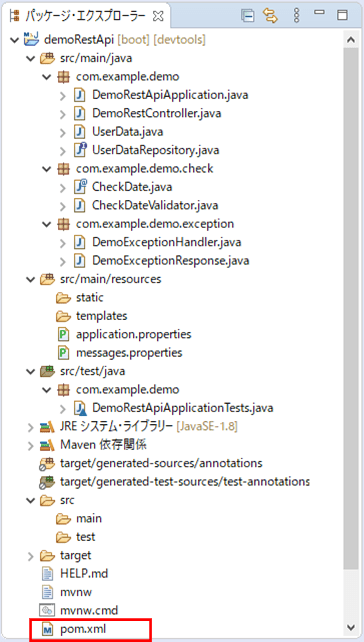Select DemoExceptionHandler.java in the tree
The height and width of the screenshot is (642, 364).
coord(167,242)
